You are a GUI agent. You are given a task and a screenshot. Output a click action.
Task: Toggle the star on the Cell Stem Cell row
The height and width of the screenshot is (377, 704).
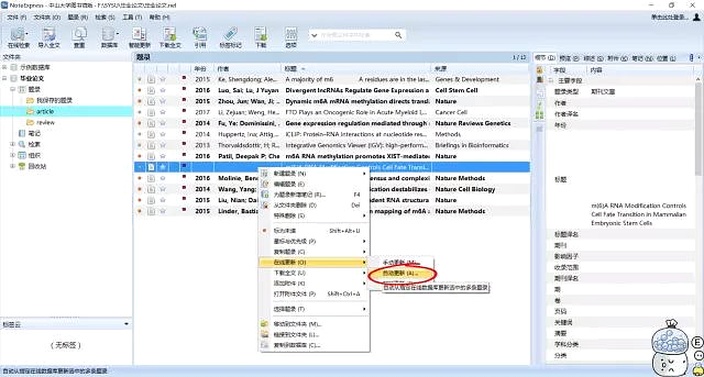click(163, 90)
